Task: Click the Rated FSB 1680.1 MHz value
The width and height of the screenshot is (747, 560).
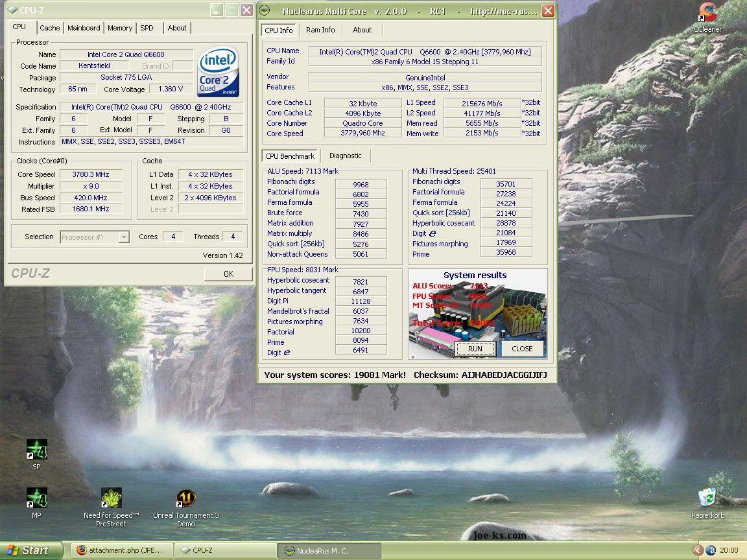Action: click(x=91, y=209)
